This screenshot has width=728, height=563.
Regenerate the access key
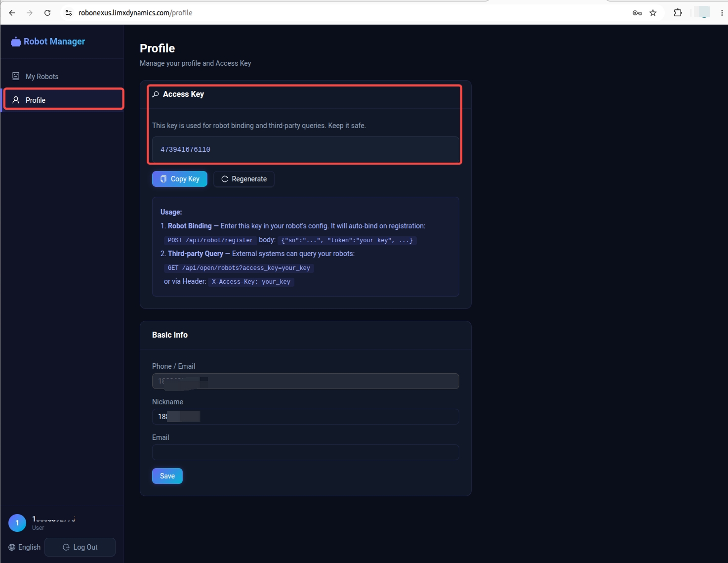coord(244,179)
